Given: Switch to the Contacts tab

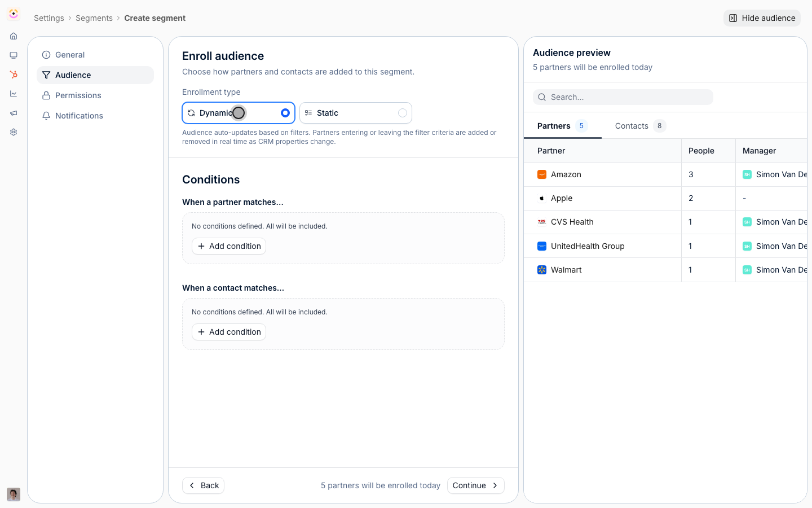Looking at the screenshot, I should (640, 126).
